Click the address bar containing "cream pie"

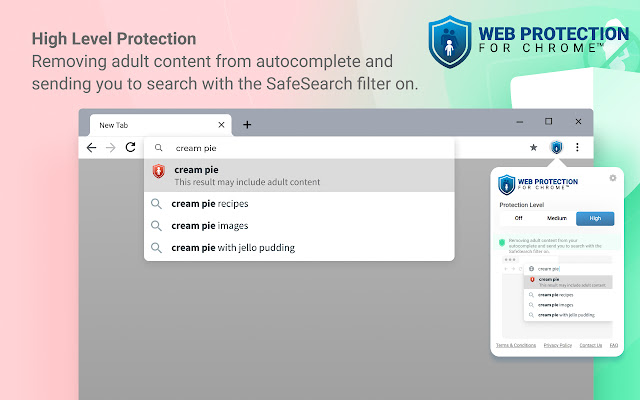(x=300, y=147)
